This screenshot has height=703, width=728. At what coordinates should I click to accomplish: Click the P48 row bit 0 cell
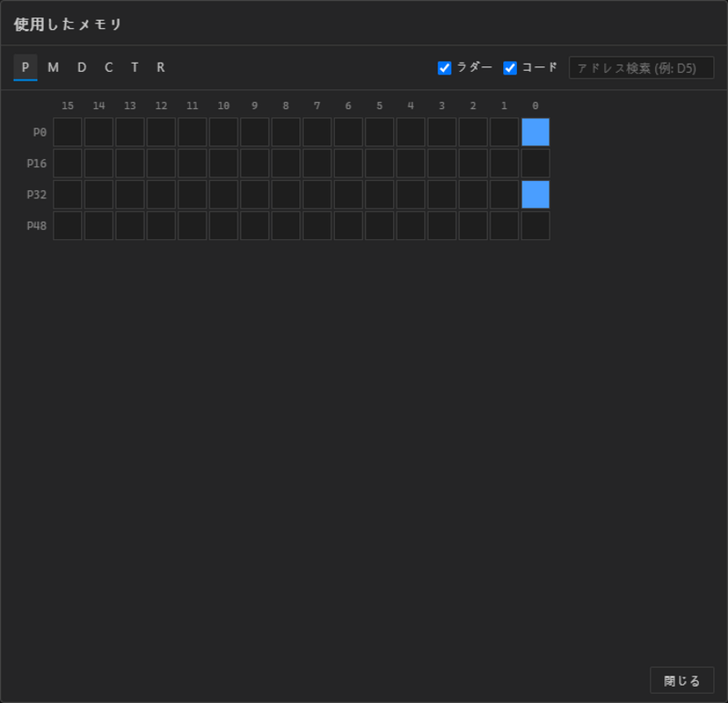point(535,226)
